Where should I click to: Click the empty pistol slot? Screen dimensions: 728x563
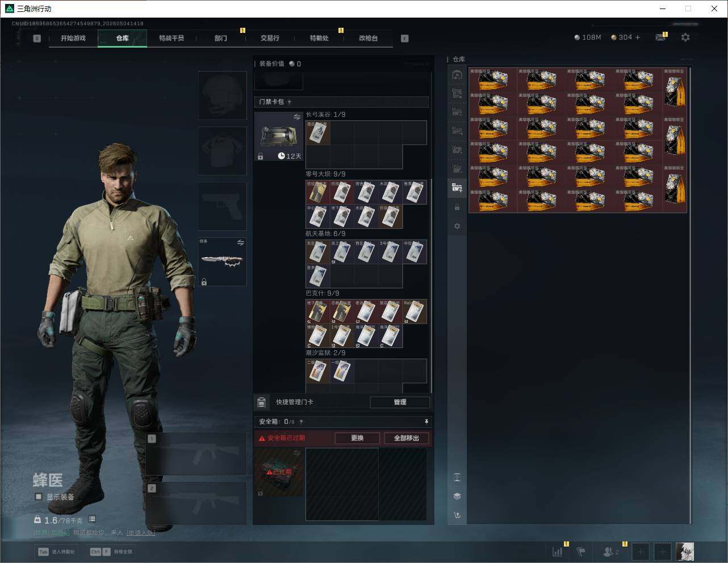coord(222,206)
